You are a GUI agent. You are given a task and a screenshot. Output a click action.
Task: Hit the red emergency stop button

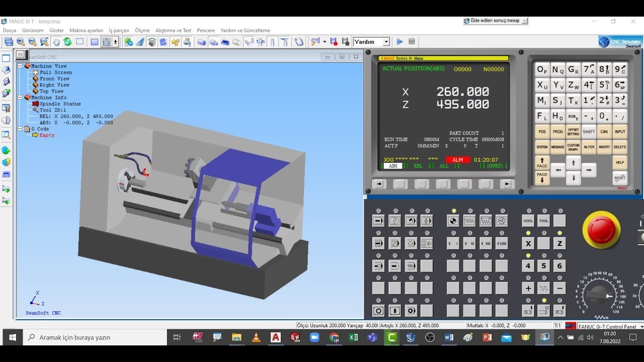[601, 230]
